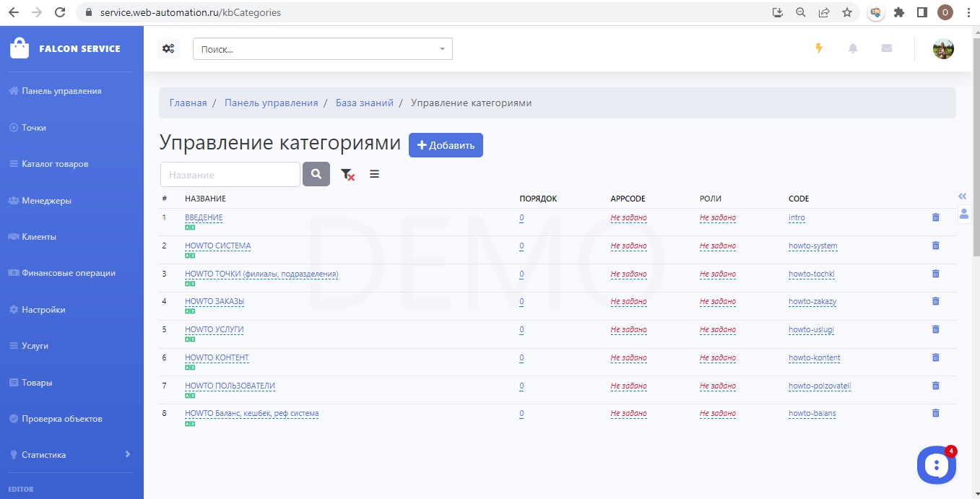Open the envelope messages icon
Screen dimensions: 980x499
(887, 48)
